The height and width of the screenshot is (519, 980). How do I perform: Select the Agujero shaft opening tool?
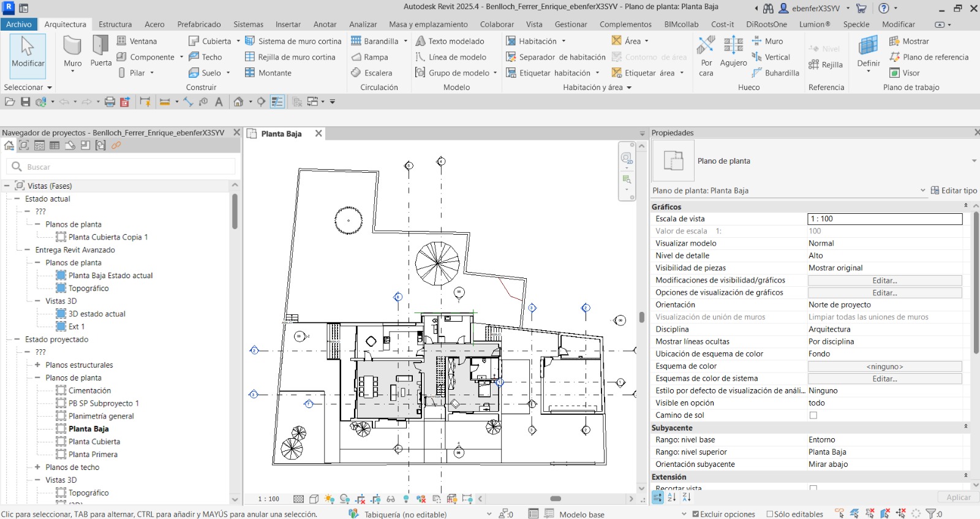(733, 52)
